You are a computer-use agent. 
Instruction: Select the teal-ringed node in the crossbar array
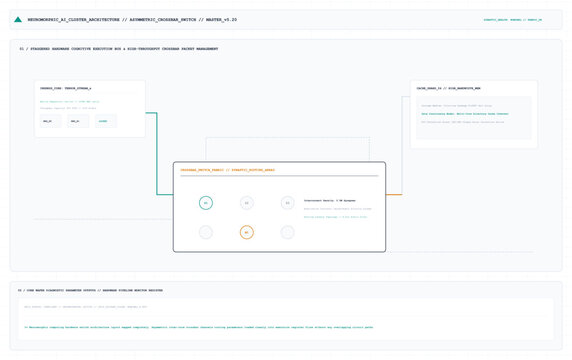click(206, 203)
